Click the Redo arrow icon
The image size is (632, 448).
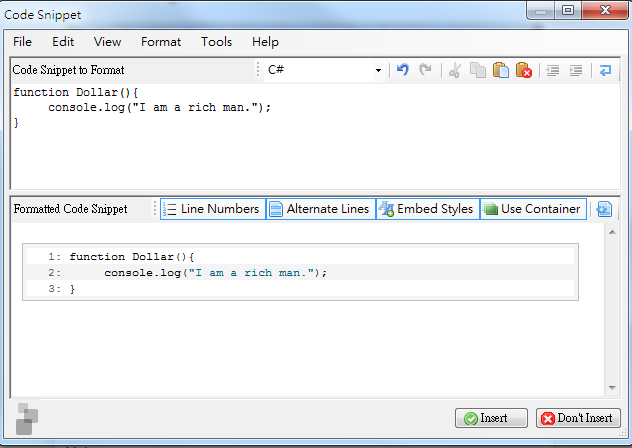425,70
